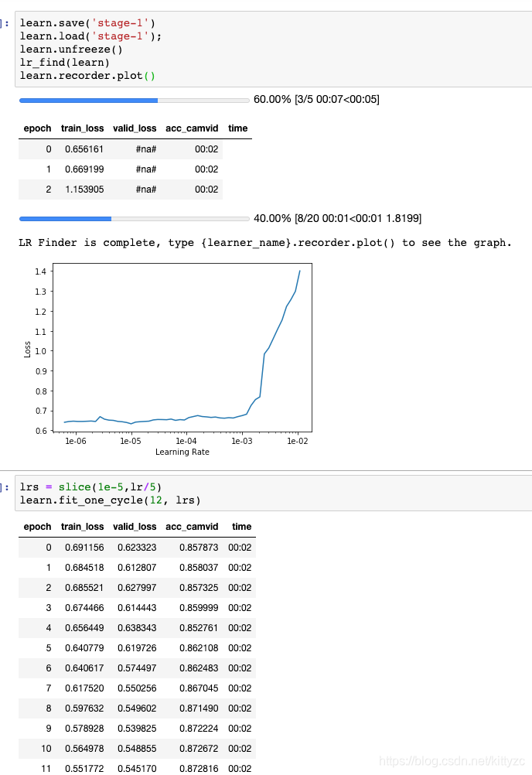This screenshot has width=532, height=775.
Task: Click the second code cell with lrs = slice
Action: coord(274,493)
